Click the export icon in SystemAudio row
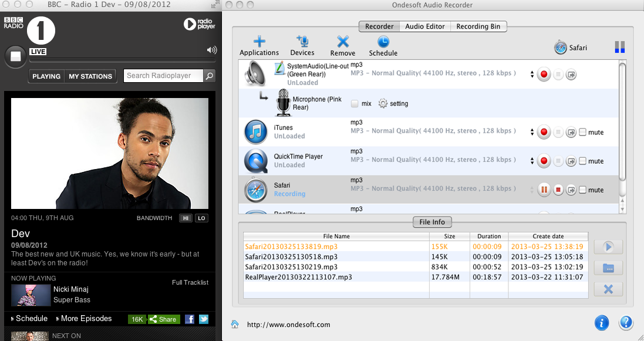 pos(571,75)
